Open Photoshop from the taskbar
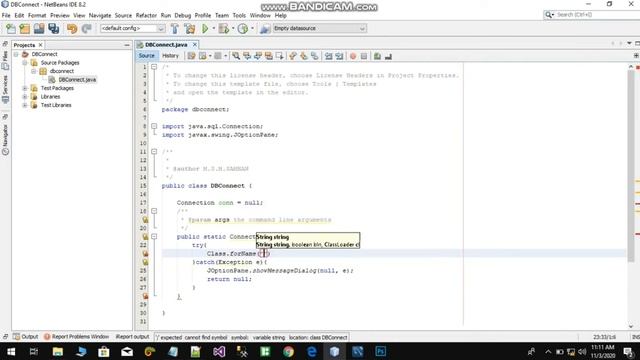 [380, 351]
